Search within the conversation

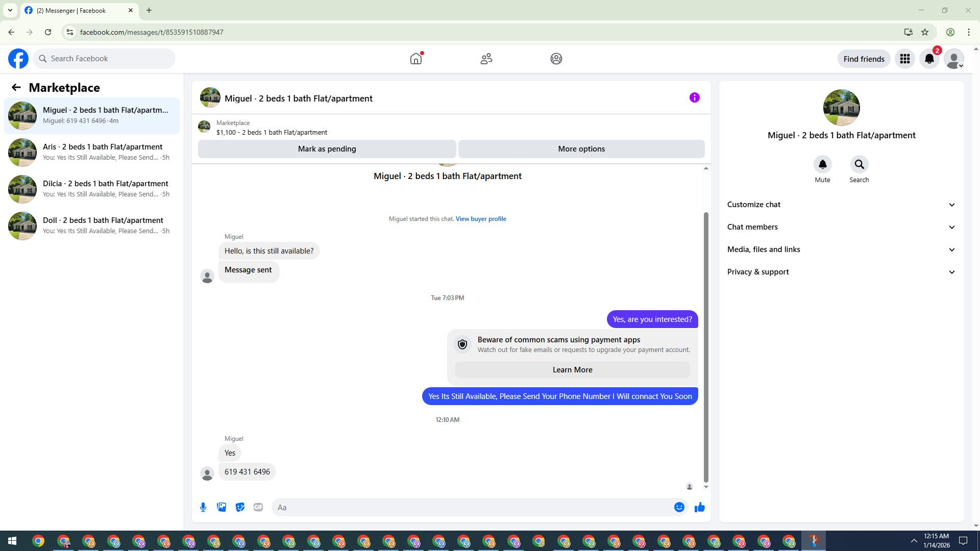coord(859,164)
